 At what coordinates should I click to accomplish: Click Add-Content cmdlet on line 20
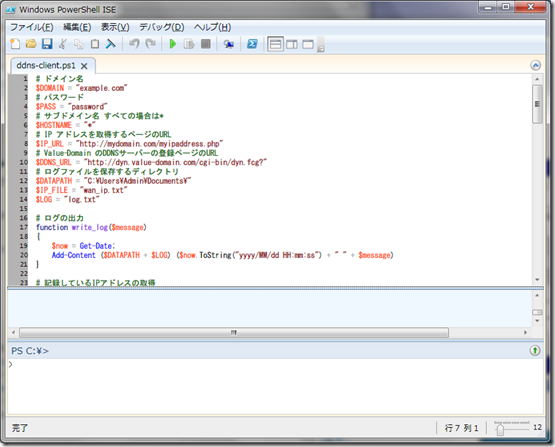coord(74,255)
